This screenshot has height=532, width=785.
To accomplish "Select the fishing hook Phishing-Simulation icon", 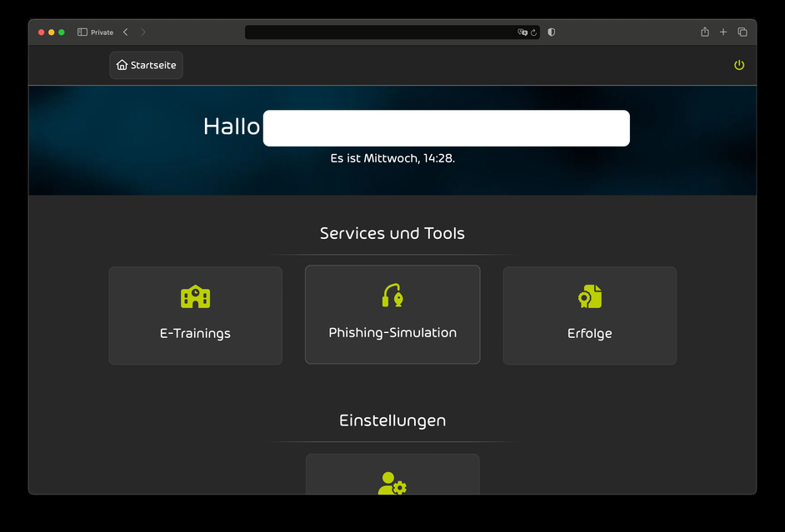I will (392, 296).
